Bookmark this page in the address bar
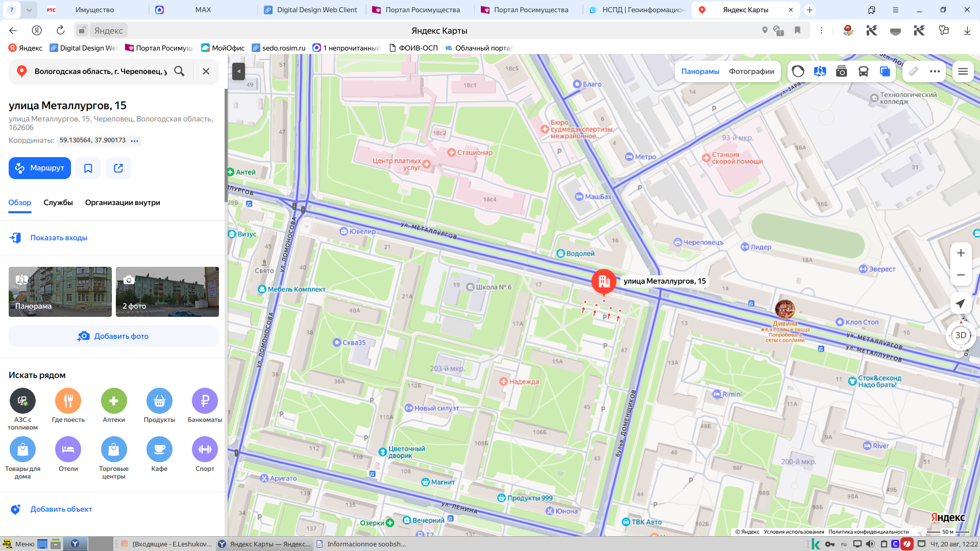This screenshot has height=551, width=980. (797, 31)
